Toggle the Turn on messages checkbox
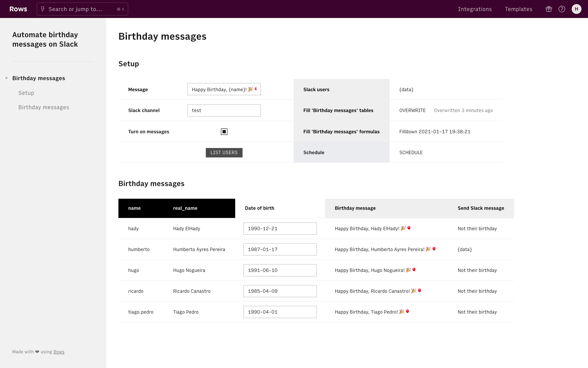588x368 pixels. [x=224, y=132]
